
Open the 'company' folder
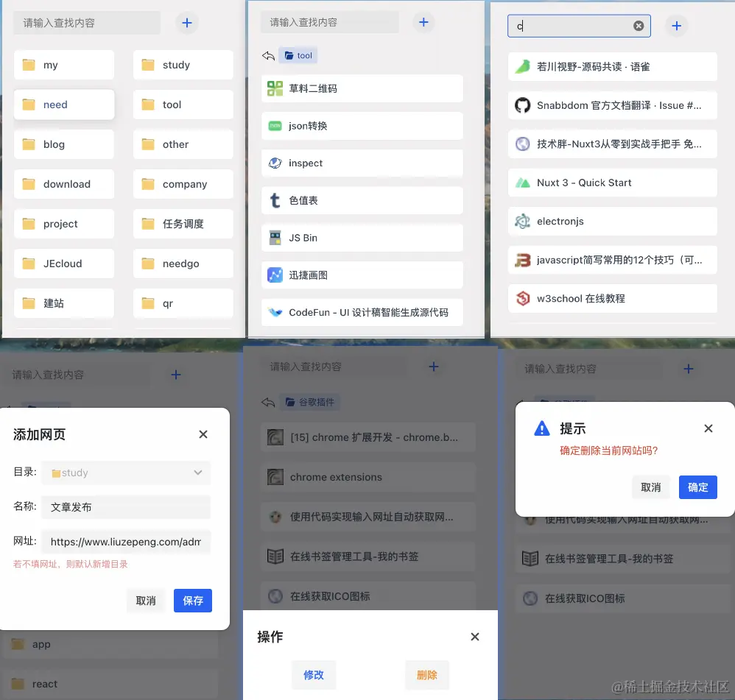tap(183, 184)
